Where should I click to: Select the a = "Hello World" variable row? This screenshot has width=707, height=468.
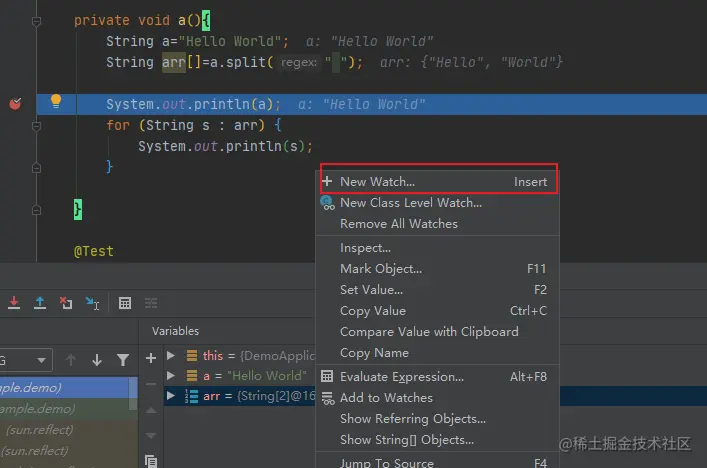(239, 376)
